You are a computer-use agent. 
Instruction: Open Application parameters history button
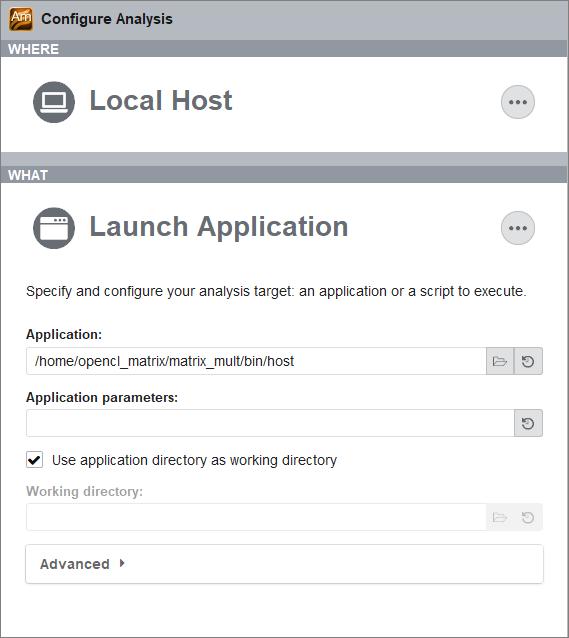(528, 423)
